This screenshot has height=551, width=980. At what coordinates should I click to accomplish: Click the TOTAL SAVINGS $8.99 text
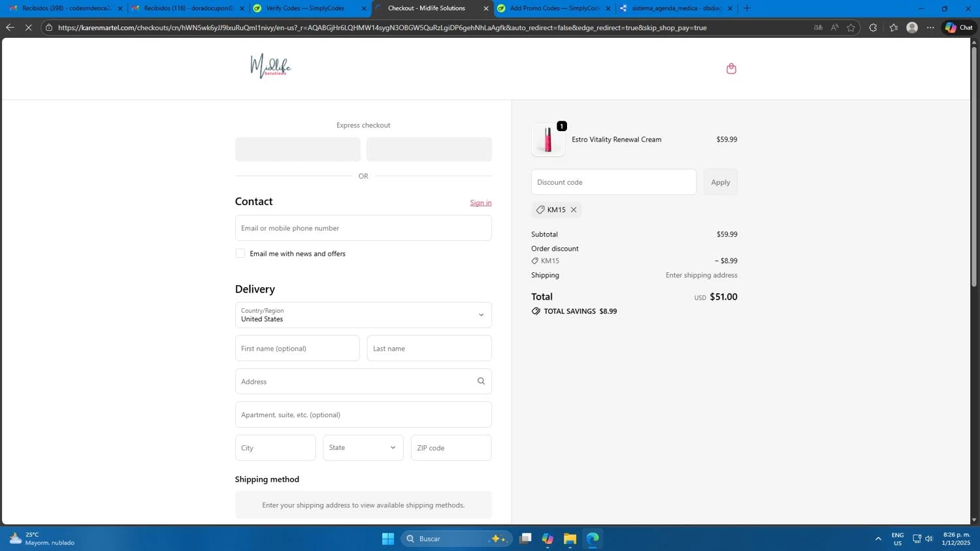[x=580, y=311]
